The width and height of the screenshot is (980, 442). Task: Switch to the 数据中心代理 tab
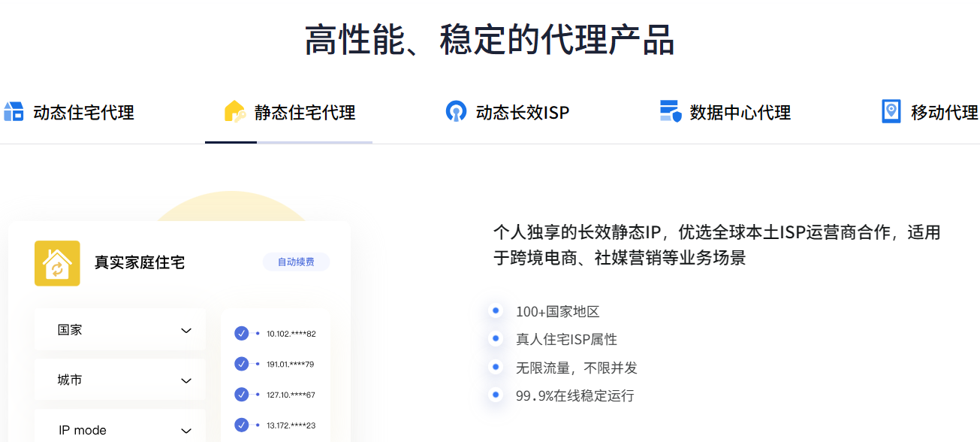tap(725, 113)
